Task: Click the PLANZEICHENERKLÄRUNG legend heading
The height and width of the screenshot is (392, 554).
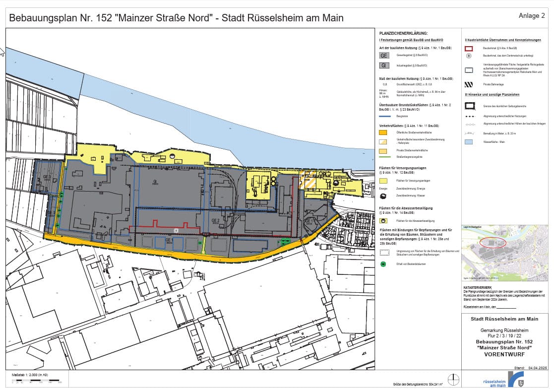Action: click(403, 33)
